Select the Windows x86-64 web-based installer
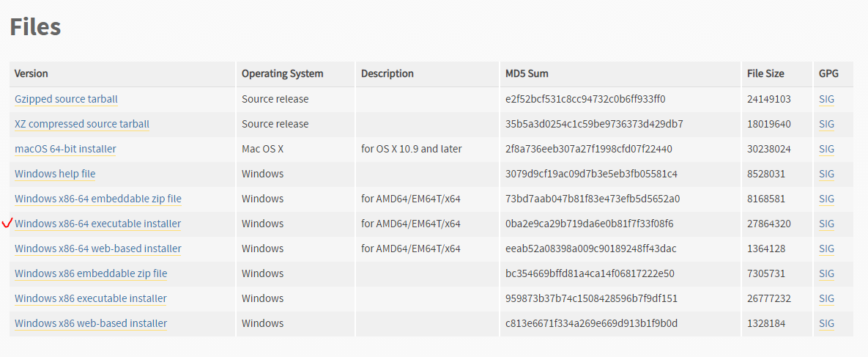This screenshot has width=868, height=357. tap(97, 249)
